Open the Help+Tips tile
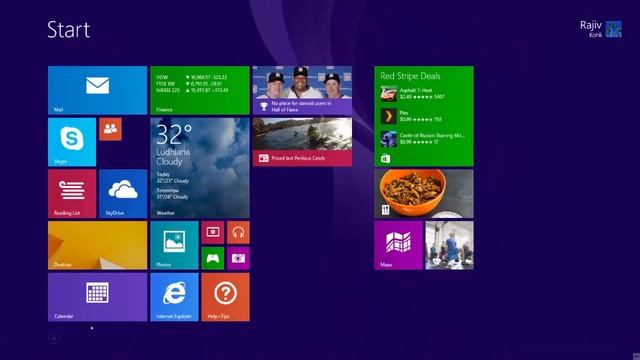The width and height of the screenshot is (640, 360). (225, 297)
